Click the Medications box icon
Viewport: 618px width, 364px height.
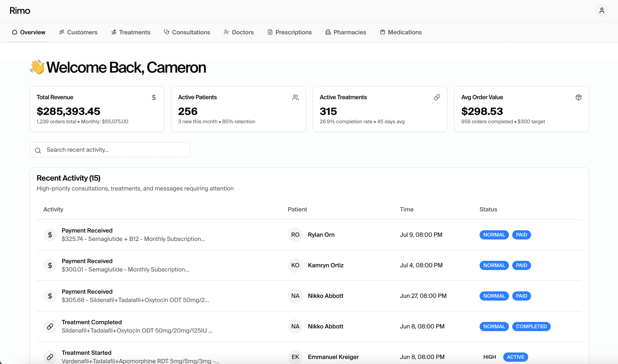pyautogui.click(x=382, y=32)
